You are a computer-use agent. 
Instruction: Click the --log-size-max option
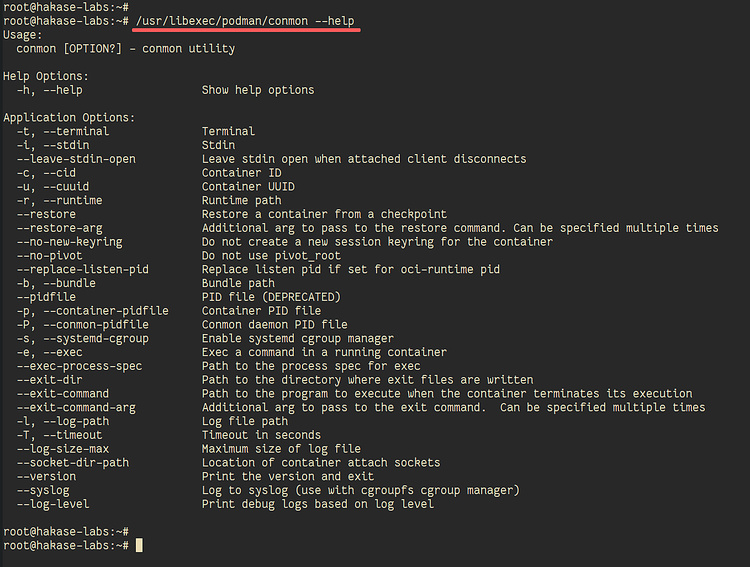(x=62, y=449)
